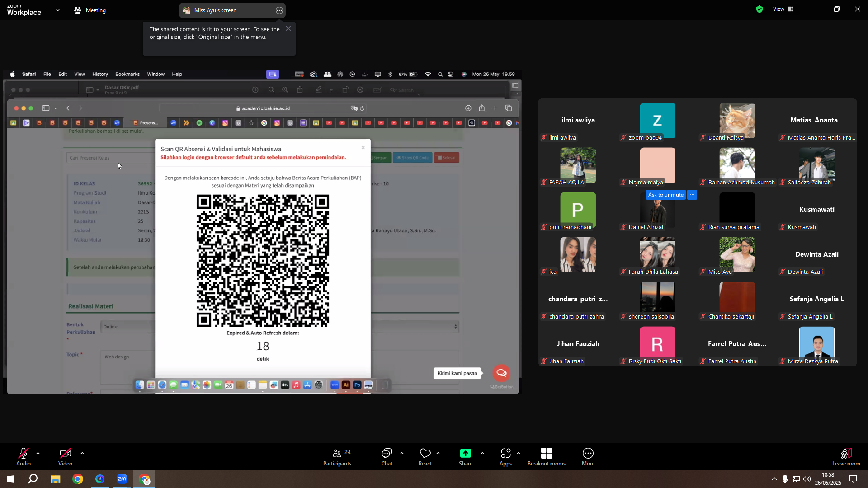Open File Explorer from taskbar
Viewport: 868px width, 488px height.
point(55,479)
